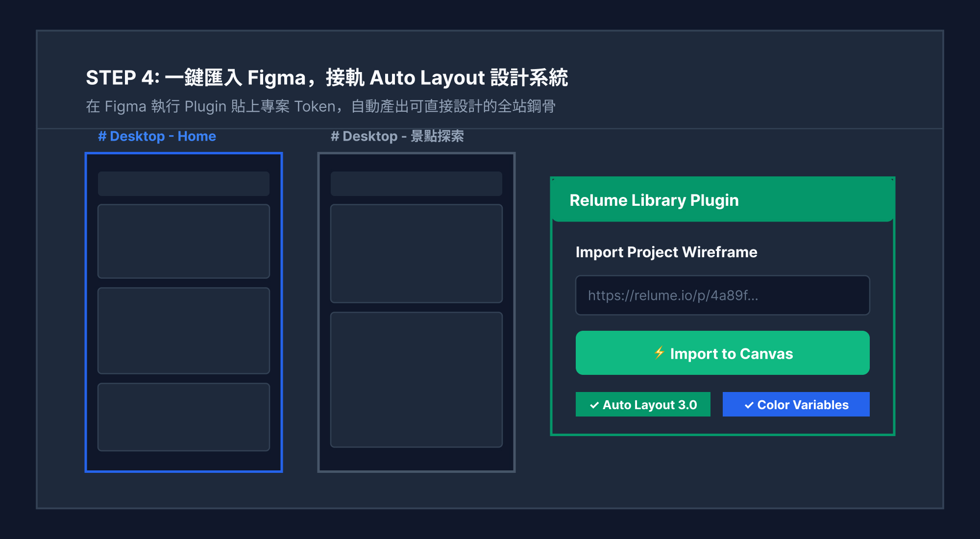Toggle the Auto Layout 3.0 badge

click(x=643, y=404)
